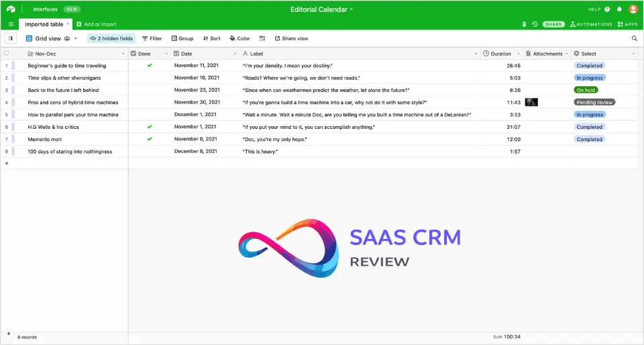Click the search magnifier icon
This screenshot has width=644, height=345.
tap(635, 39)
